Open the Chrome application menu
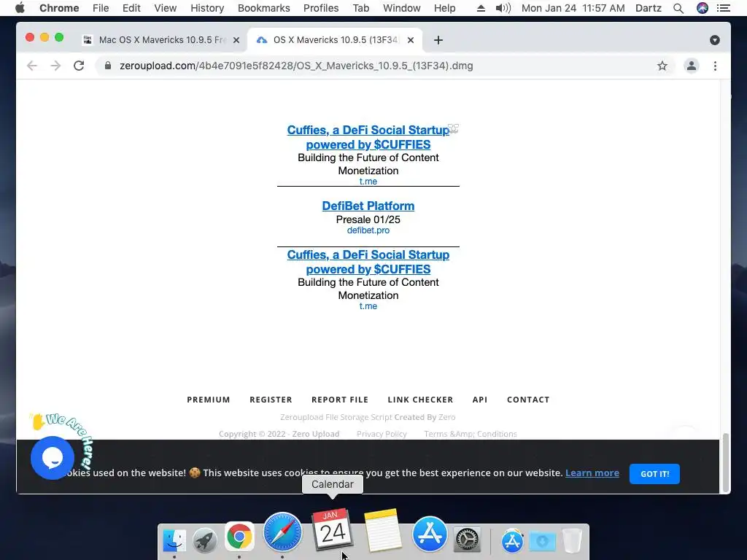The image size is (747, 560). click(59, 8)
